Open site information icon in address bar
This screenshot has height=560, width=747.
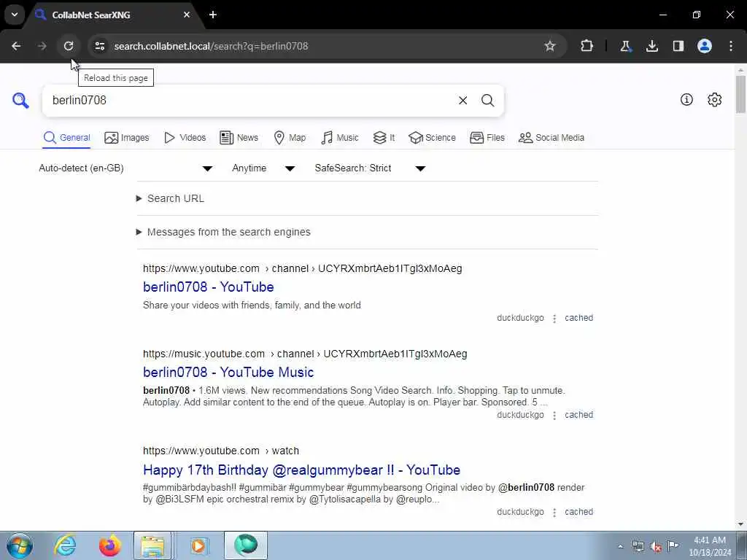pyautogui.click(x=99, y=46)
